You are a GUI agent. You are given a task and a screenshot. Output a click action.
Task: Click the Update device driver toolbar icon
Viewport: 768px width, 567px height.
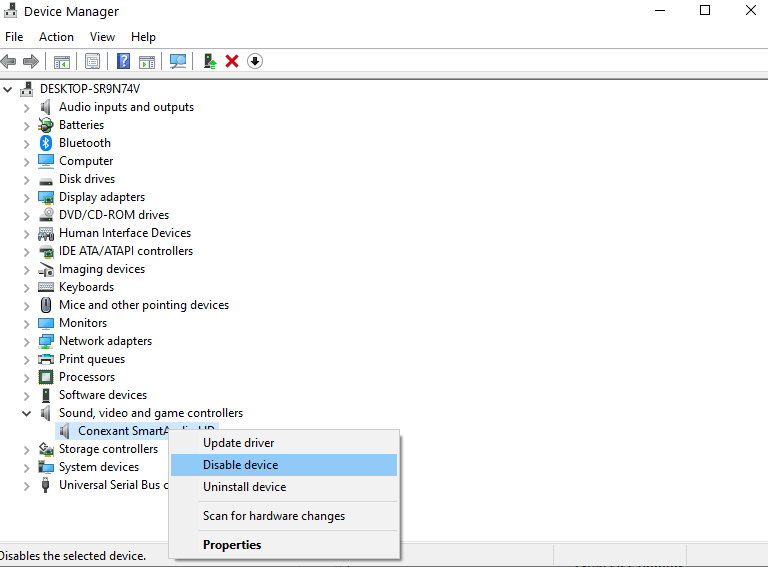pyautogui.click(x=210, y=61)
